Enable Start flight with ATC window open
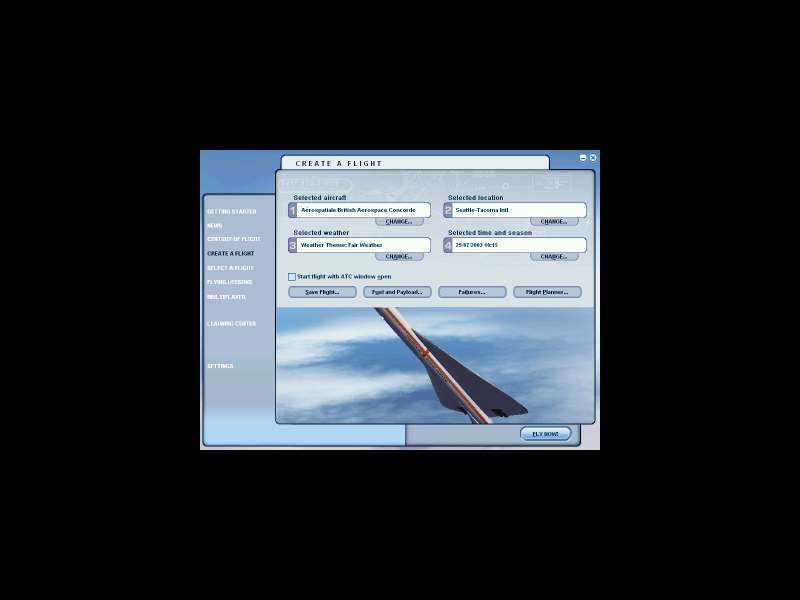This screenshot has width=800, height=600. tap(292, 276)
